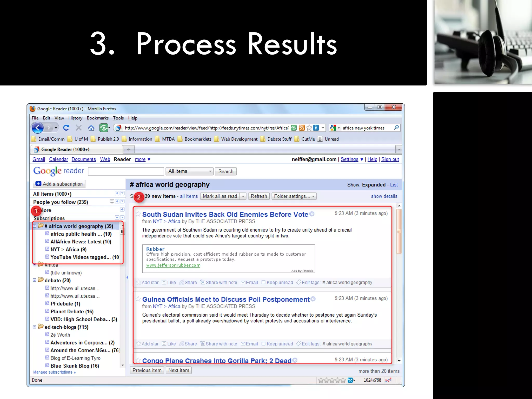
Task: Expand the more menu in Google bar
Action: [143, 159]
